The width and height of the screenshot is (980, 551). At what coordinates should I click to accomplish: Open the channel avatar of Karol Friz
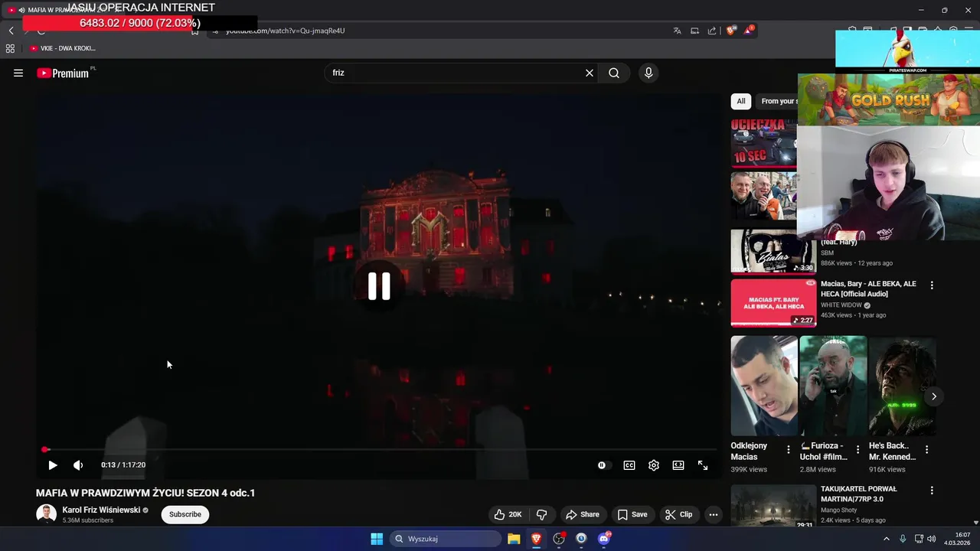(x=47, y=514)
